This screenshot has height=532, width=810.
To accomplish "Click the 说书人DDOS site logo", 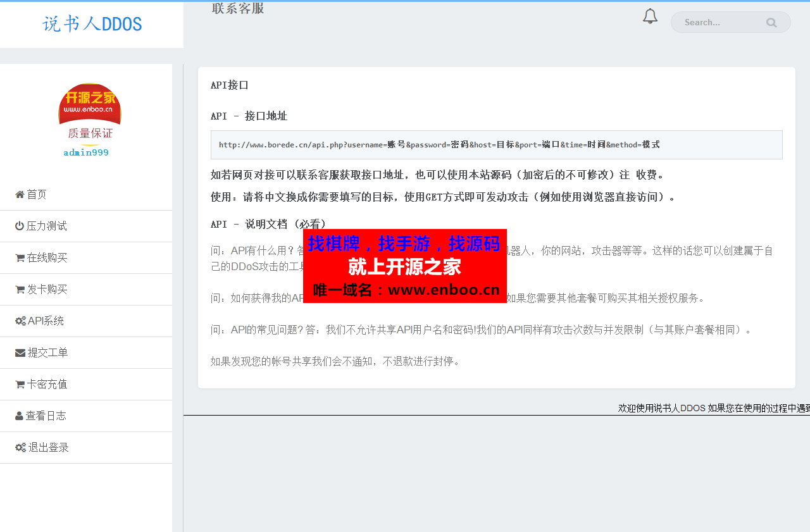I will click(x=92, y=24).
